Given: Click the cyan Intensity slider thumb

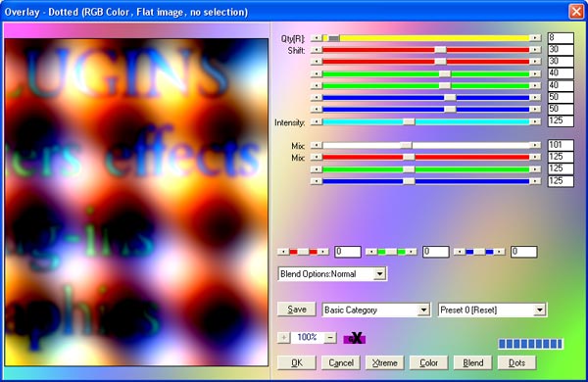Looking at the screenshot, I should (x=409, y=121).
